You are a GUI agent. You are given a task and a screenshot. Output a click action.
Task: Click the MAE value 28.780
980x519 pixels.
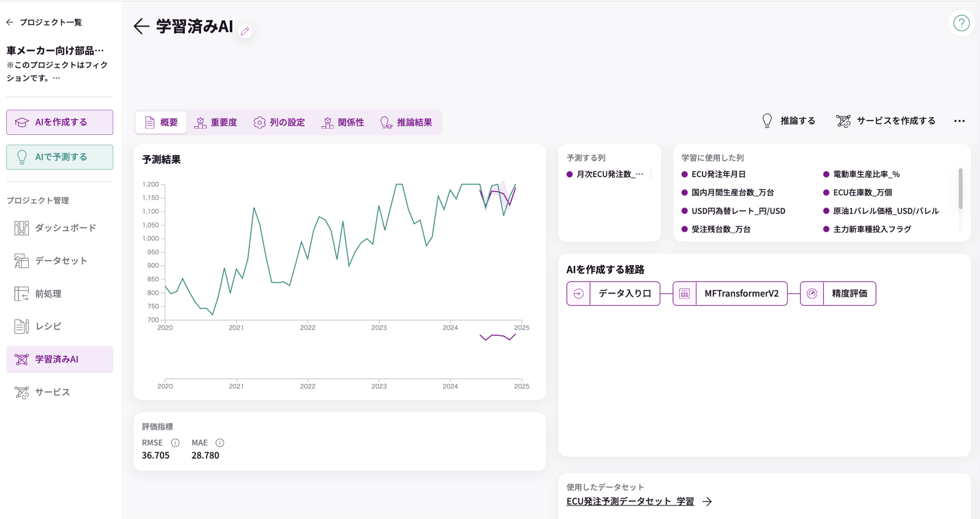[x=205, y=455]
